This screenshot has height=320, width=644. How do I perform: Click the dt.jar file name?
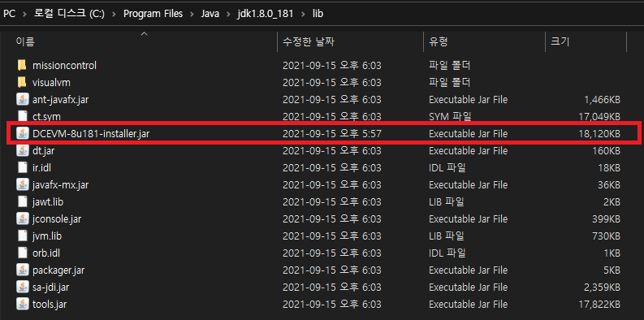click(x=44, y=151)
